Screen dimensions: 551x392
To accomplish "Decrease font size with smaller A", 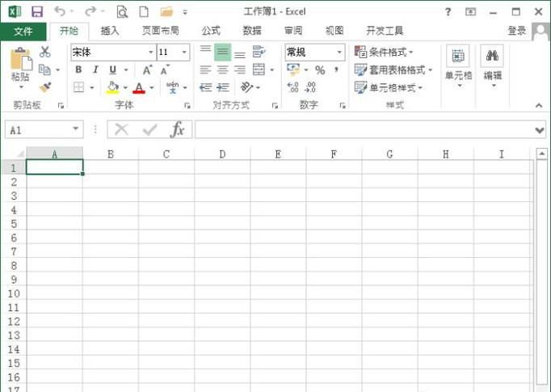I will tap(165, 70).
